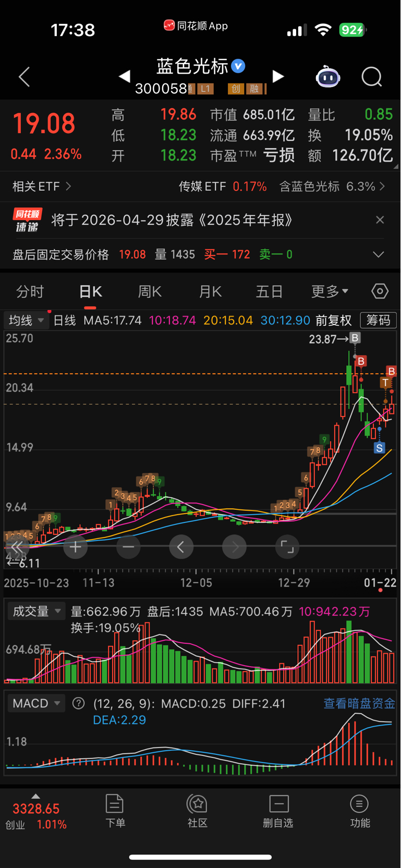
Task: Open 相关 ETF list
Action: 42,186
